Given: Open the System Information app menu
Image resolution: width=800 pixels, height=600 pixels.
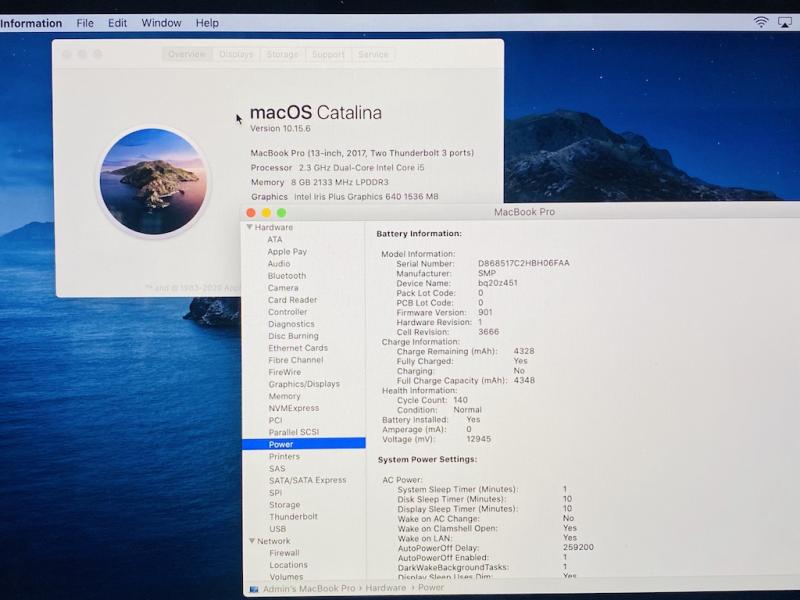Looking at the screenshot, I should [x=31, y=23].
